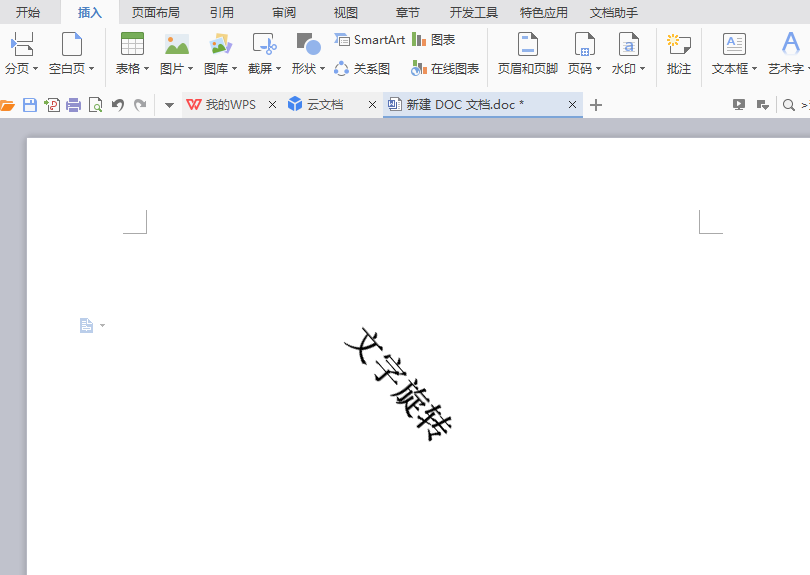Click the open folder icon
Image resolution: width=810 pixels, height=575 pixels.
(7, 105)
